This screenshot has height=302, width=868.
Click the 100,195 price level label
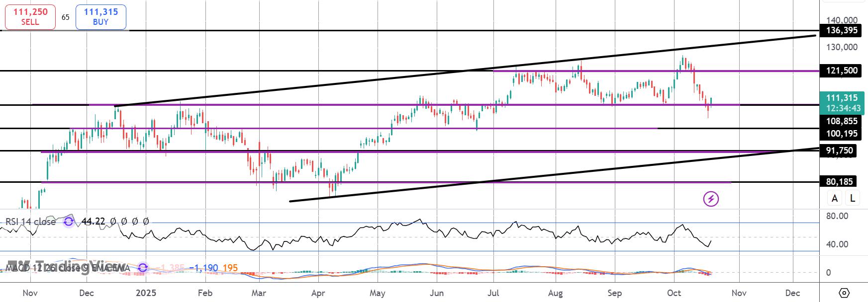click(842, 134)
